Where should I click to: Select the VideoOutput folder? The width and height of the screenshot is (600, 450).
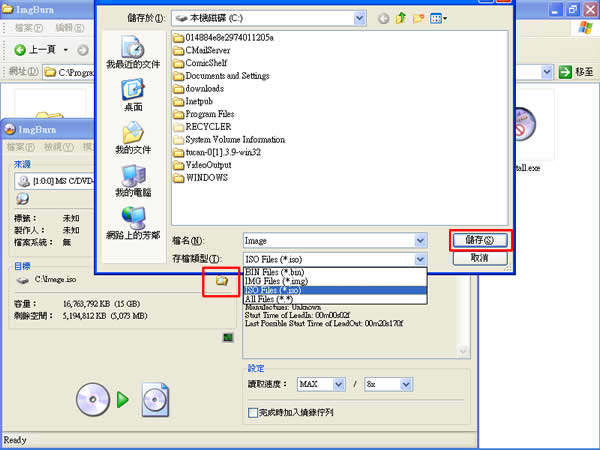202,165
